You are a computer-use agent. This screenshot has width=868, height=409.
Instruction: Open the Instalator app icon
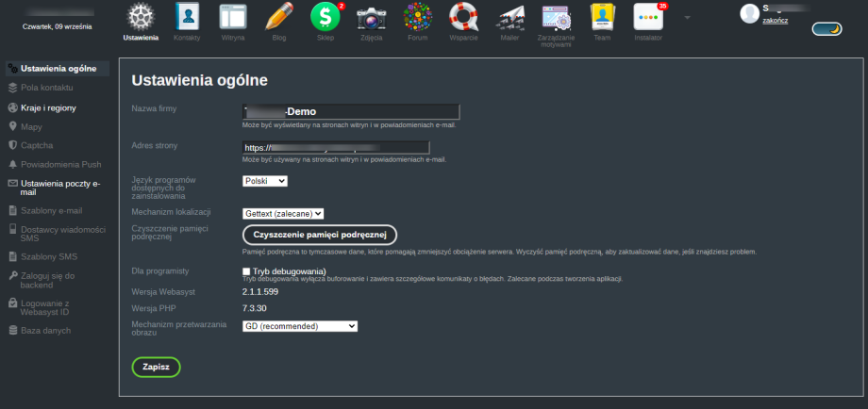tap(647, 17)
